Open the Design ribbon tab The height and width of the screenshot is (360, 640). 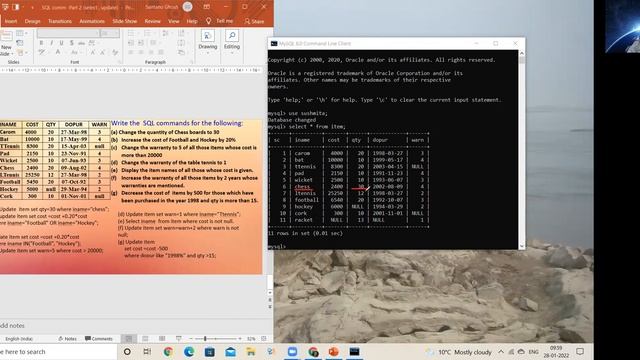(32, 21)
